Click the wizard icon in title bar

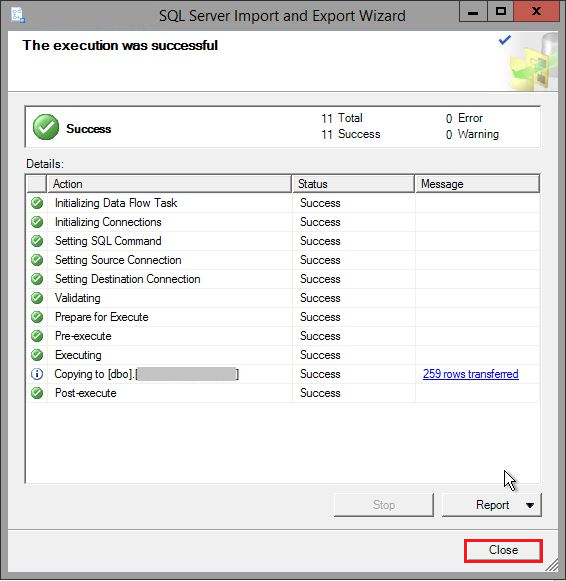18,16
